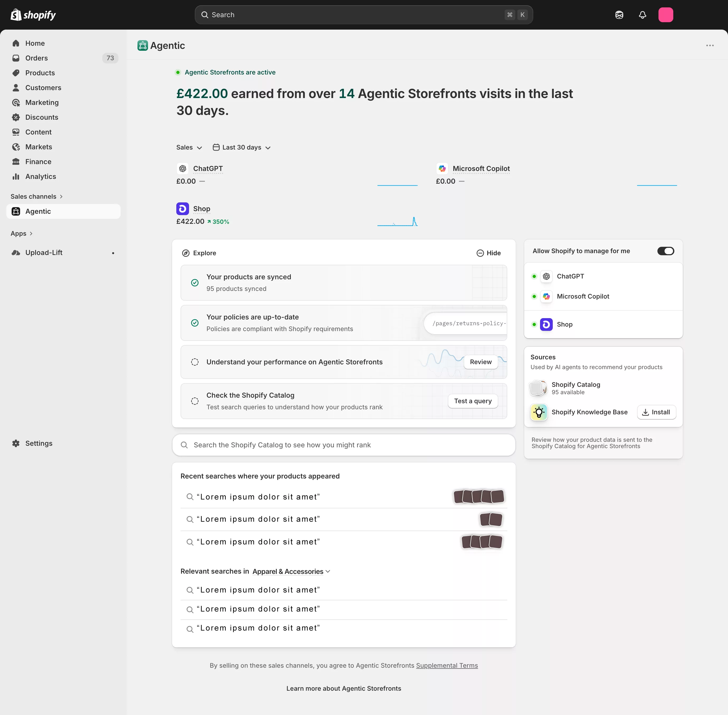Hide the Explore card
Image resolution: width=728 pixels, height=715 pixels.
(x=488, y=253)
